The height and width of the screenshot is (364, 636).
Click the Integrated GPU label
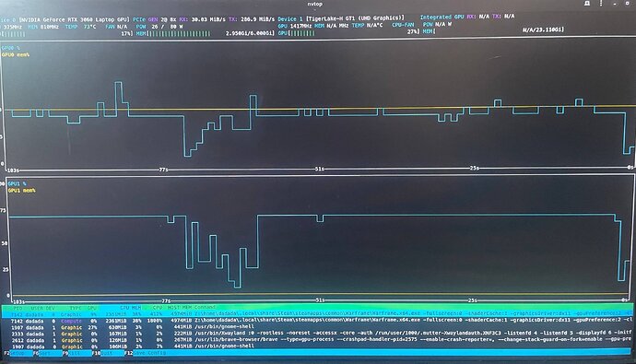pyautogui.click(x=442, y=17)
